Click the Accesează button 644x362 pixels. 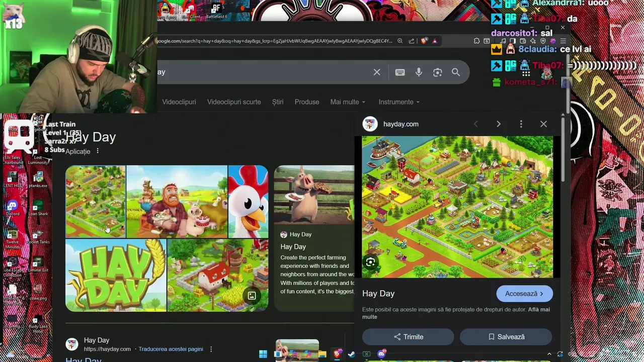click(x=524, y=294)
